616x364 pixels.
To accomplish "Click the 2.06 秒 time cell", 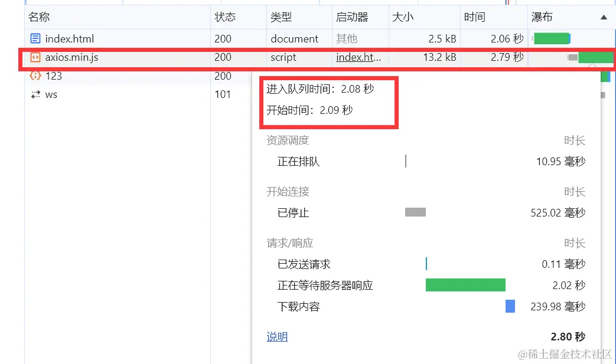I will pos(507,38).
